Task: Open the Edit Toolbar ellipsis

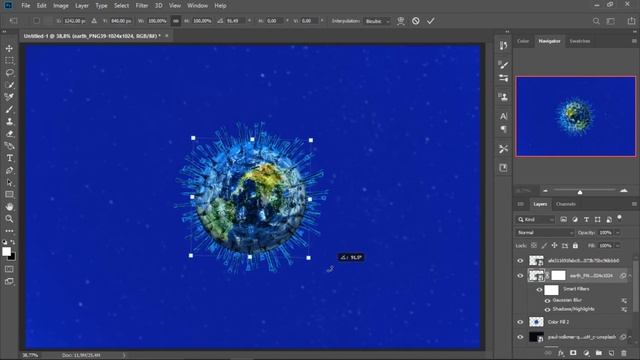Action: (9, 231)
